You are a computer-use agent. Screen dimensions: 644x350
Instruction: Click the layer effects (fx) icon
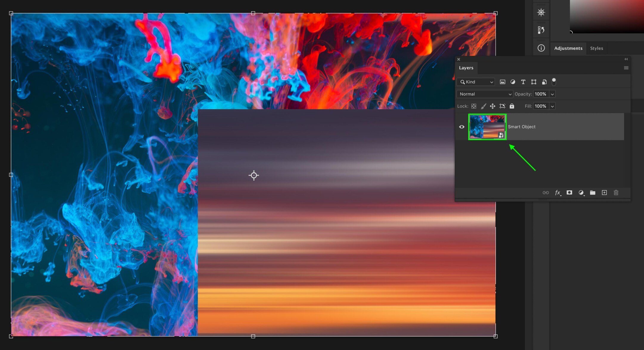557,193
